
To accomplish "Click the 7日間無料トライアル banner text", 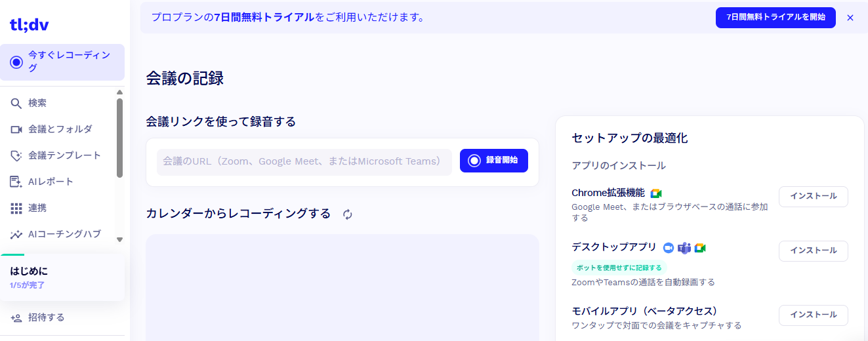I will tap(264, 18).
